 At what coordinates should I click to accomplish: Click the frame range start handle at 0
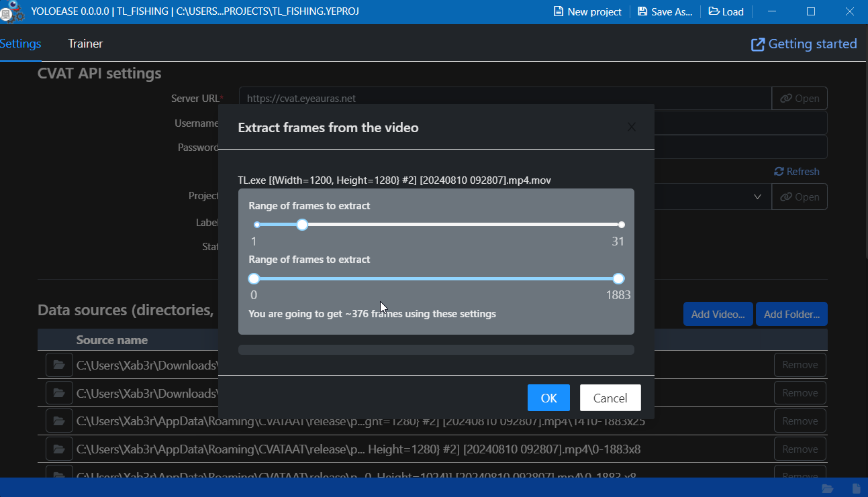[254, 278]
